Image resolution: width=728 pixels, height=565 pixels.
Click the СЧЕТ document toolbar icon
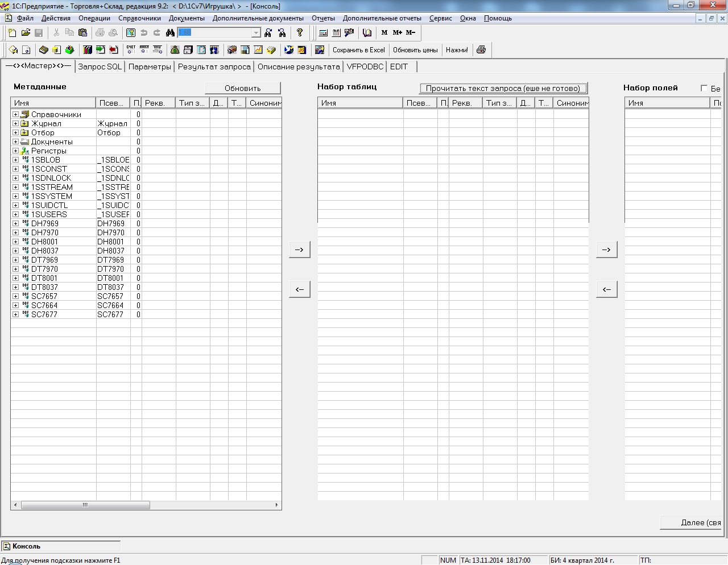coord(131,50)
